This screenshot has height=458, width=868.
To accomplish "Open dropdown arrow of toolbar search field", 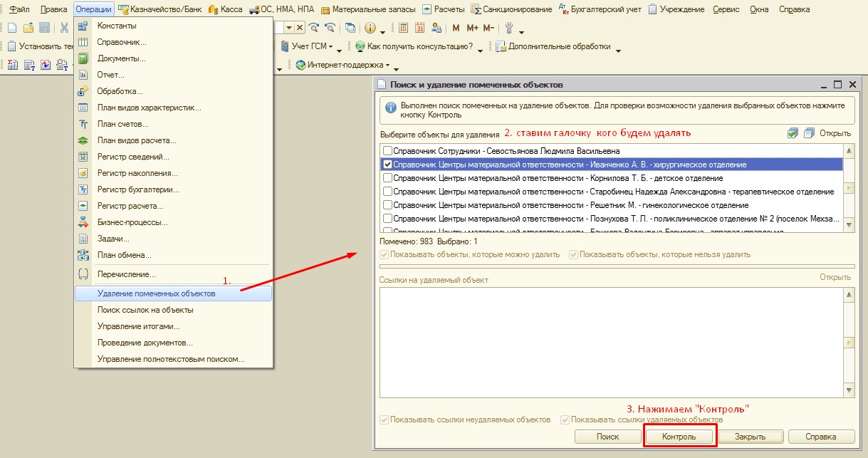I will 288,28.
